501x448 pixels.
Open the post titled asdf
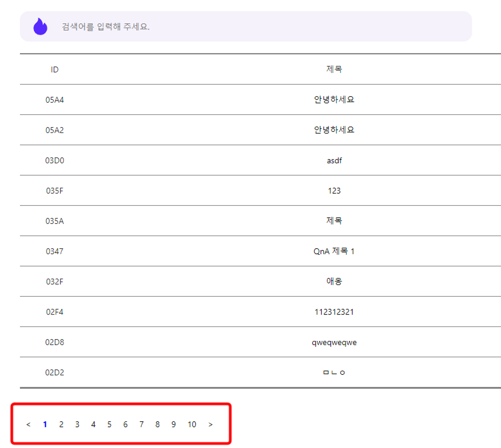[x=334, y=160]
